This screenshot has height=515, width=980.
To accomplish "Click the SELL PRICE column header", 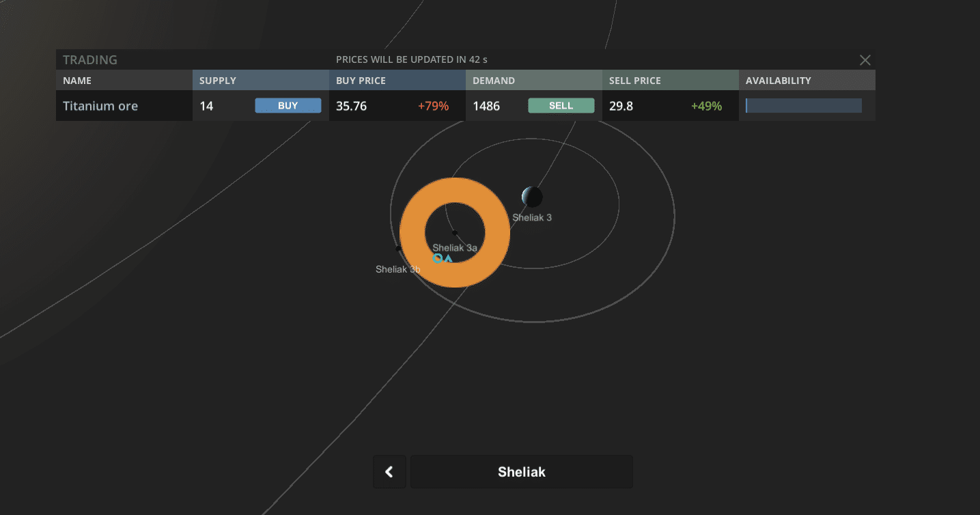I will 671,81.
